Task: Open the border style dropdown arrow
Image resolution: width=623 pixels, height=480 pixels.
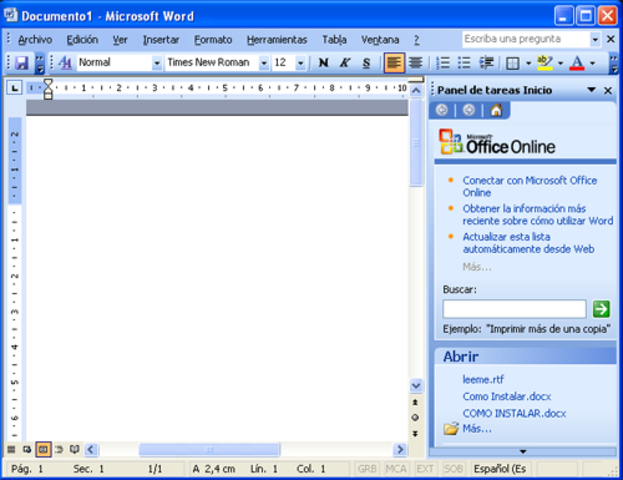Action: [x=528, y=63]
